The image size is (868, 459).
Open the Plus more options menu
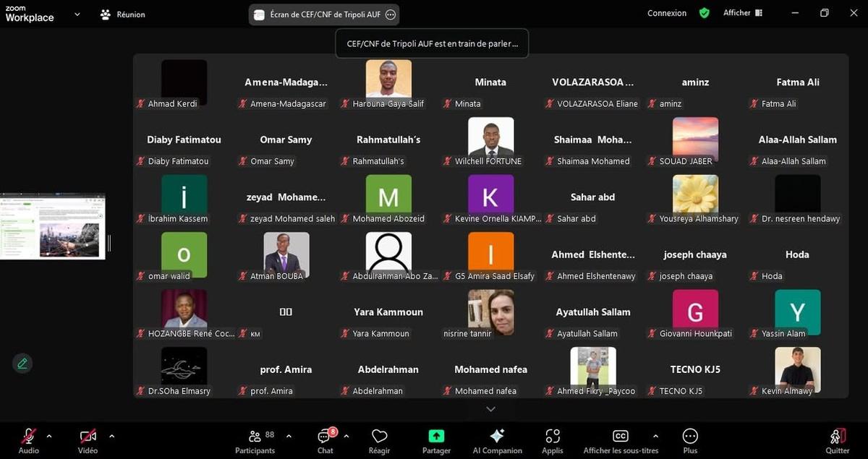tap(690, 440)
